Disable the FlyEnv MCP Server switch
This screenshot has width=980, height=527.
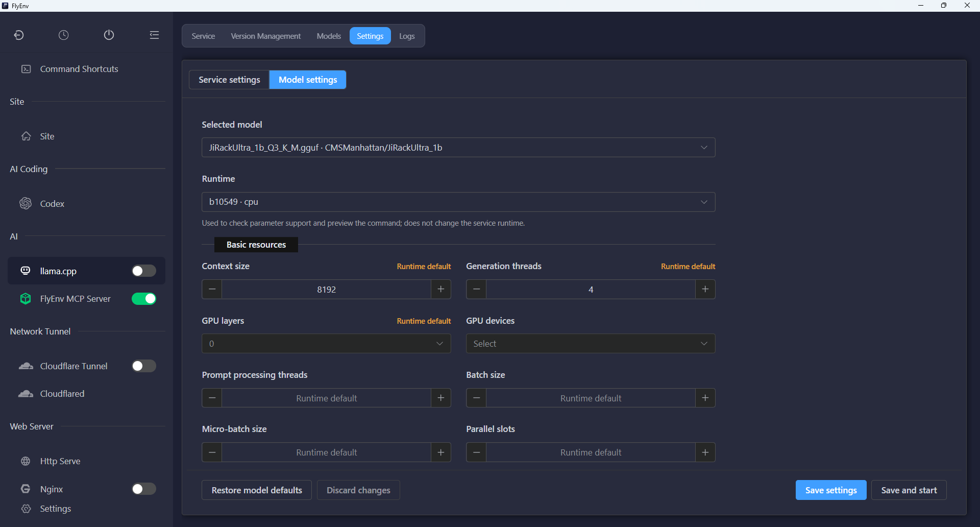pos(144,299)
